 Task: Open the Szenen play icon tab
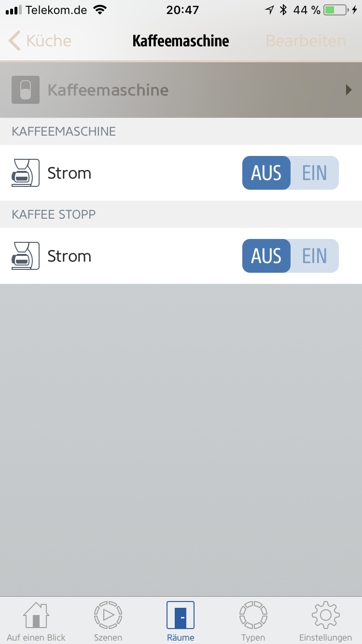(108, 620)
